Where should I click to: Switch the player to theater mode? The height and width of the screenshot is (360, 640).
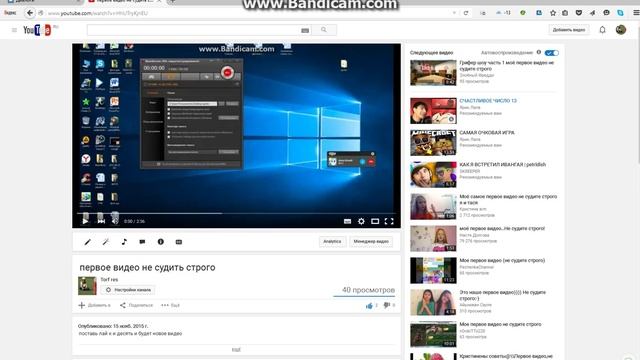[x=375, y=221]
